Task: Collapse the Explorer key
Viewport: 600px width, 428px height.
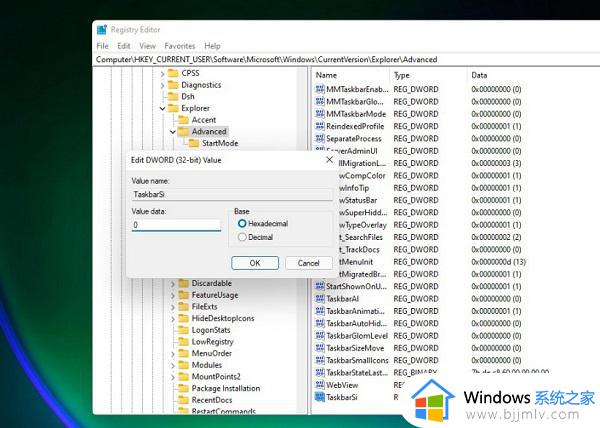Action: pyautogui.click(x=162, y=109)
